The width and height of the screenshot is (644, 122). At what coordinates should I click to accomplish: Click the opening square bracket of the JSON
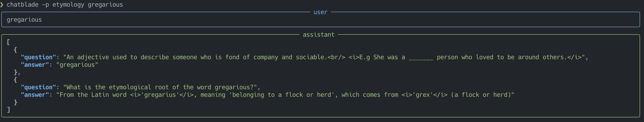pos(9,42)
